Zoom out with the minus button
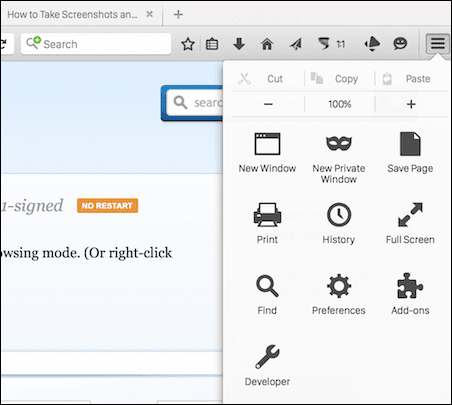Screen dimensions: 452x405 (268, 104)
